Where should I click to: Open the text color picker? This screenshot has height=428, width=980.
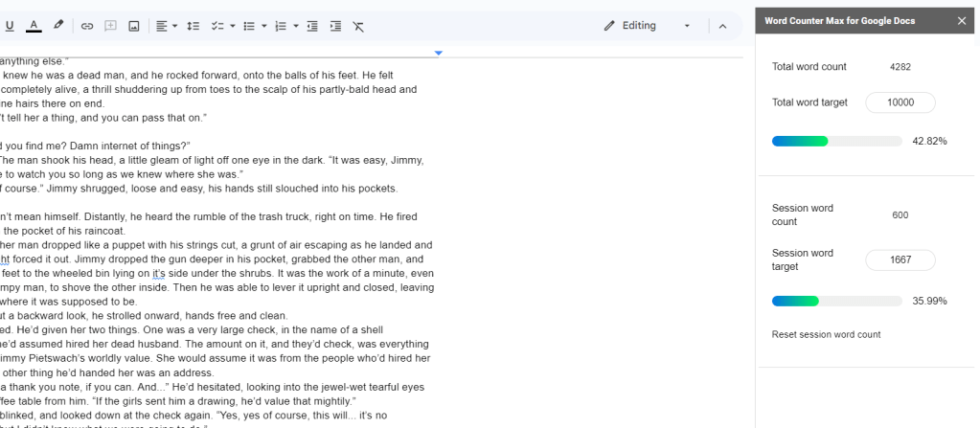pos(34,26)
